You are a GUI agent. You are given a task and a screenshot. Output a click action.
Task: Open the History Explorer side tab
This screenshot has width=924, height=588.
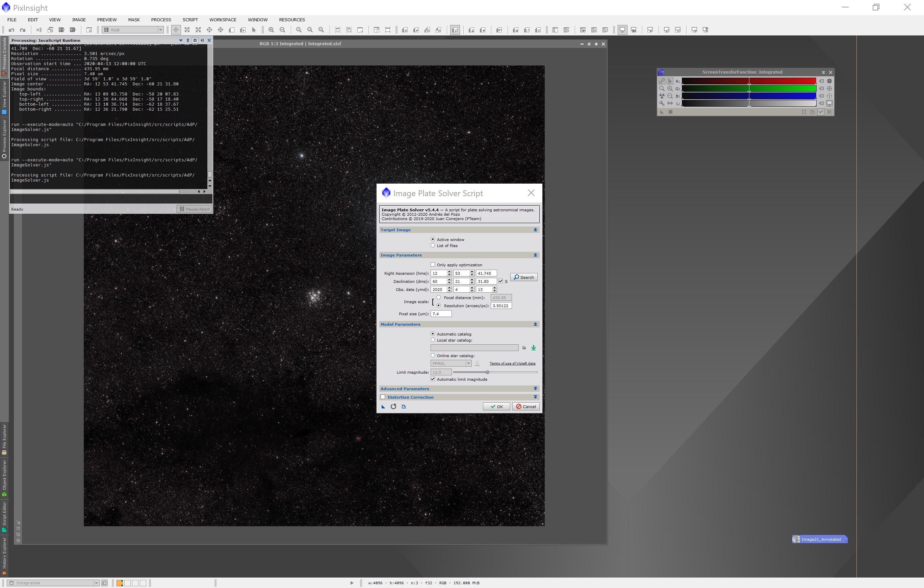click(x=4, y=556)
